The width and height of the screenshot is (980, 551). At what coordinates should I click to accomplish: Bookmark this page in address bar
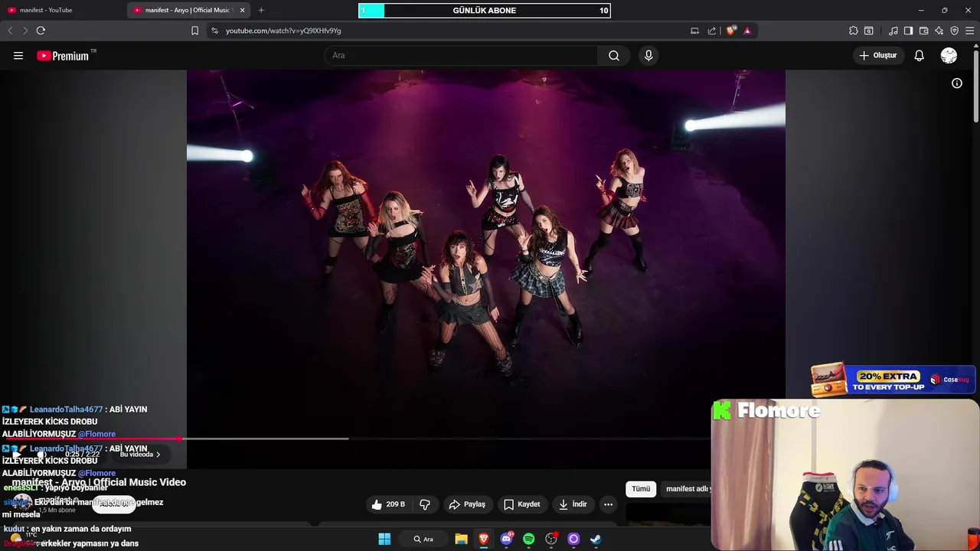pos(194,31)
